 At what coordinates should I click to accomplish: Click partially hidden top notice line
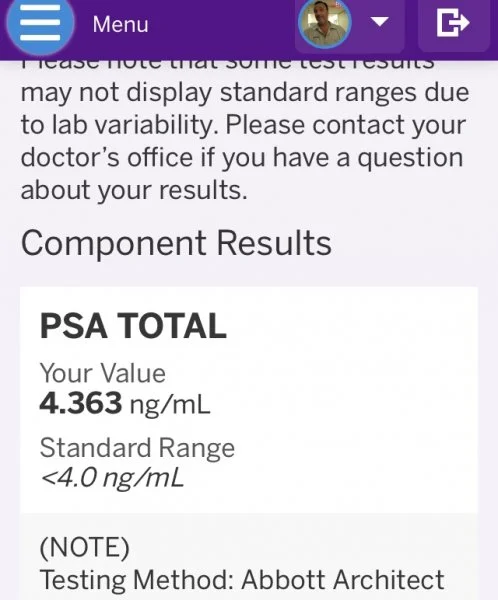(x=228, y=65)
